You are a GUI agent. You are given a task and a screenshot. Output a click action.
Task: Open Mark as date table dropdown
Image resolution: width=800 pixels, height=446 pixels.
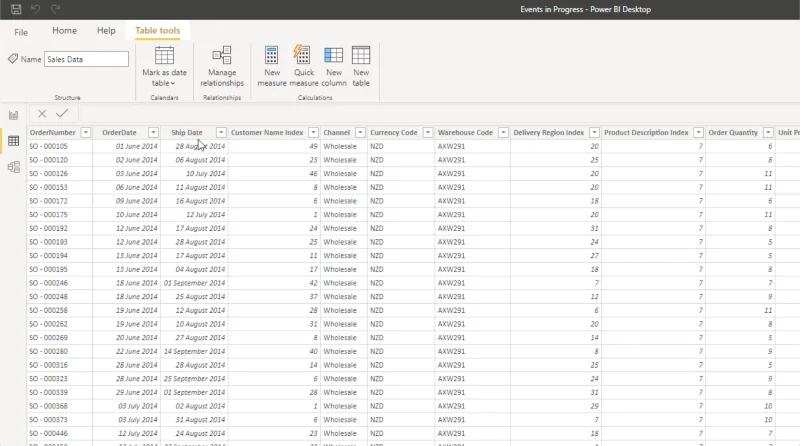[x=164, y=66]
